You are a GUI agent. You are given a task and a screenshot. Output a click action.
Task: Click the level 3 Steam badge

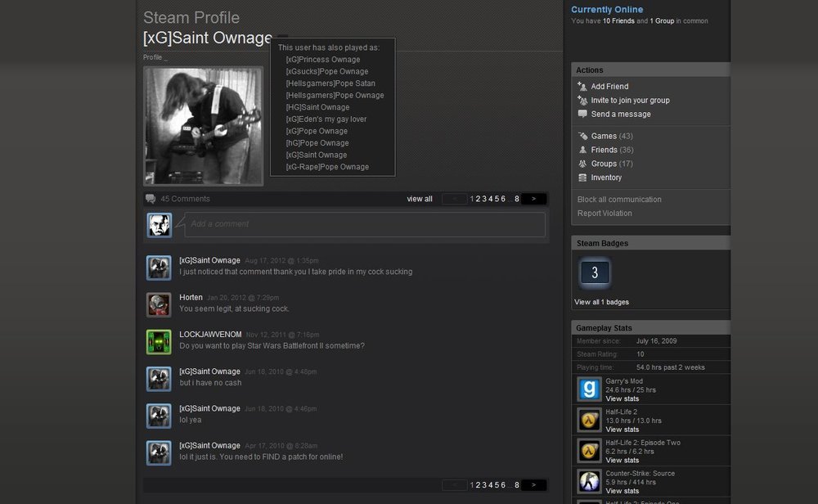point(595,272)
